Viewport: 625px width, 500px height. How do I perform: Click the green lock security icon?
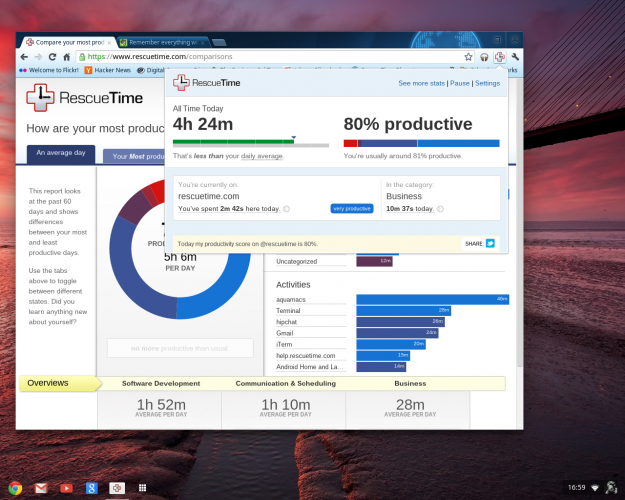point(82,57)
